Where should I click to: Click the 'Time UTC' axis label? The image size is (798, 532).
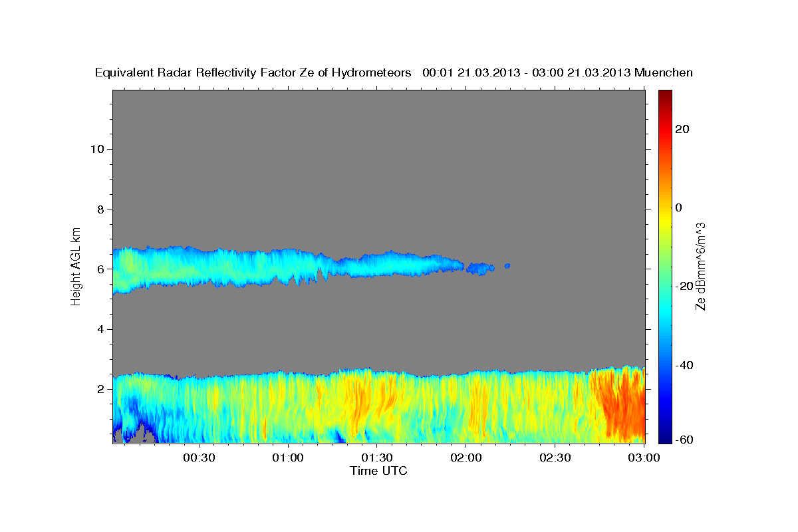click(x=378, y=471)
